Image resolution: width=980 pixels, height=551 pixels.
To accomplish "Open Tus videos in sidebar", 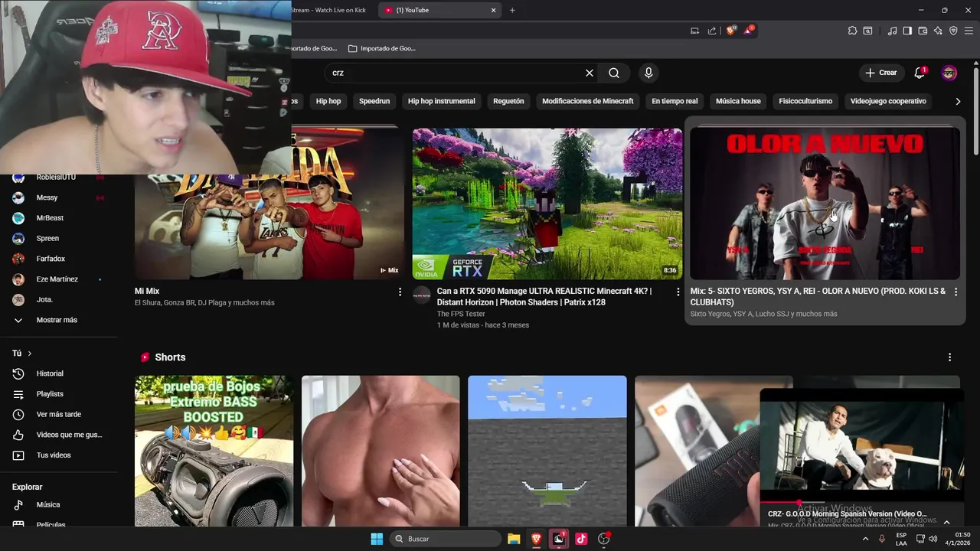I will 59,455.
